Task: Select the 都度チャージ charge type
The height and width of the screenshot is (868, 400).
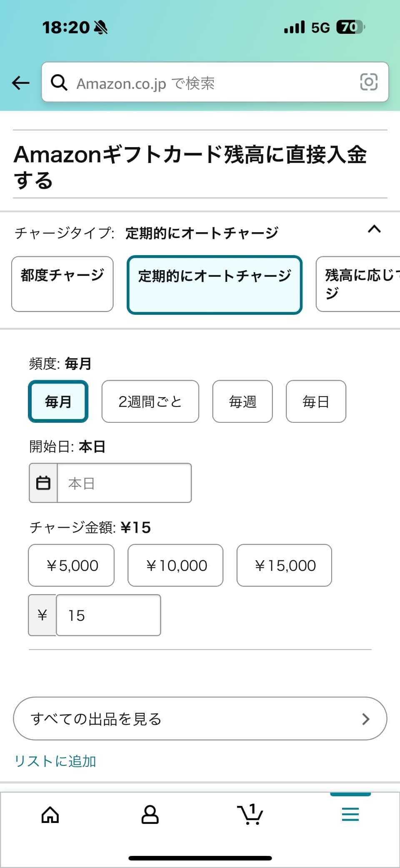Action: pos(62,284)
